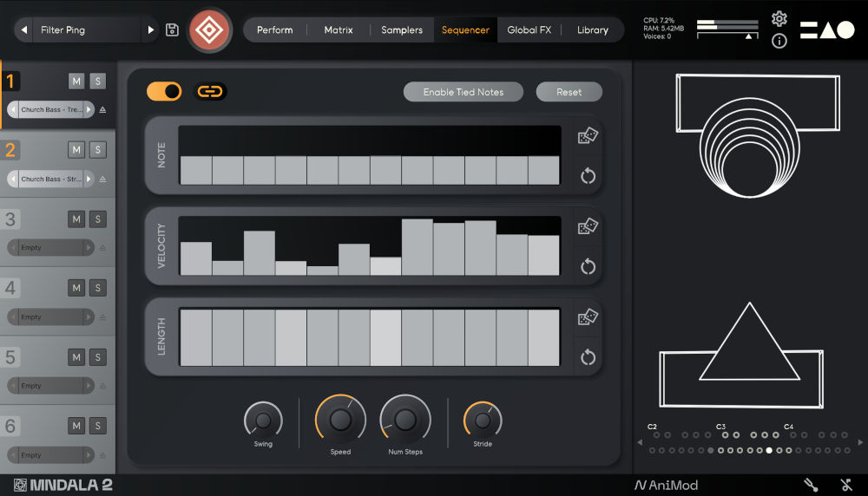The width and height of the screenshot is (868, 496).
Task: Click the red Mndala diamond logo button
Action: coord(210,30)
